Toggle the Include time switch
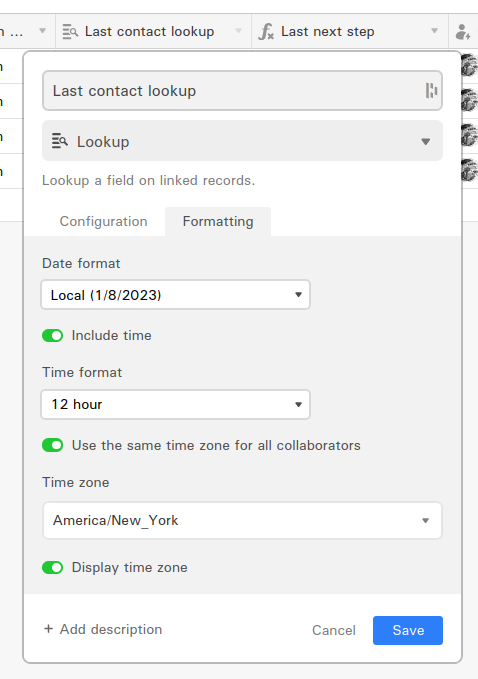 click(x=52, y=336)
